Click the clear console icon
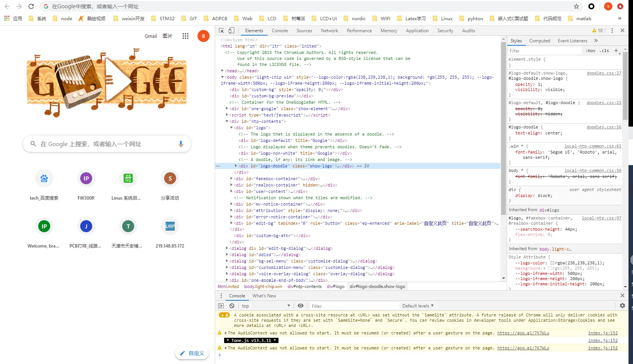This screenshot has height=364, width=633. [232, 306]
